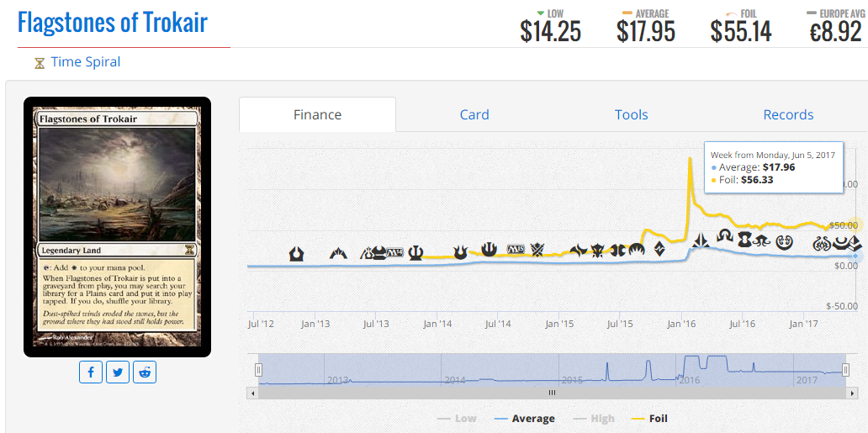The image size is (868, 433).
Task: Share card on Facebook
Action: [x=91, y=372]
